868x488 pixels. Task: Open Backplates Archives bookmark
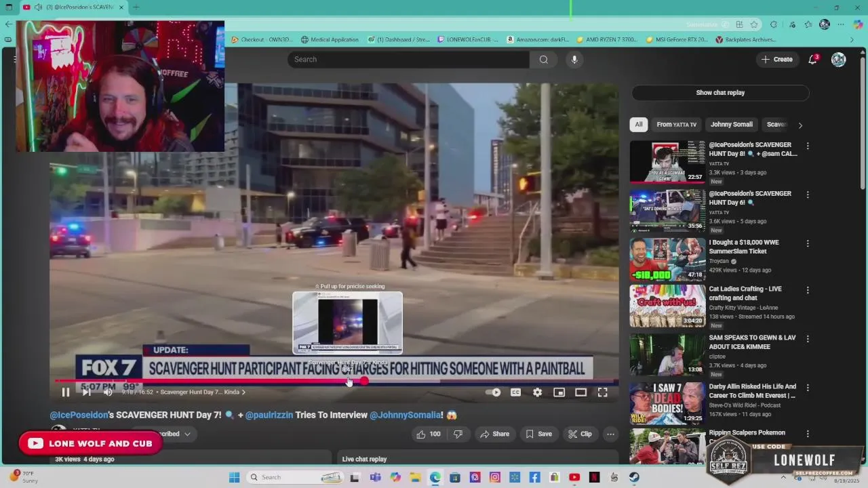(746, 39)
